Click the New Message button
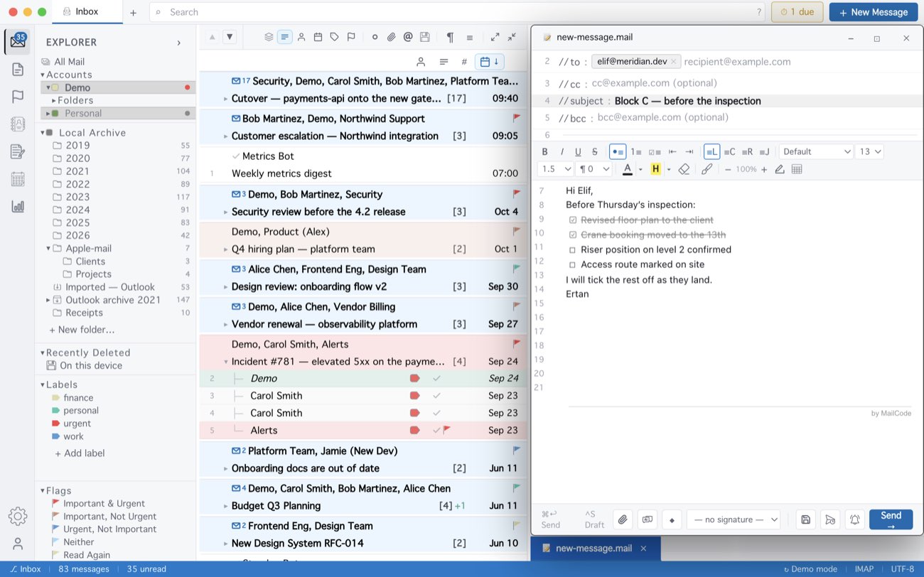Screen dimensions: 924x577 [873, 12]
